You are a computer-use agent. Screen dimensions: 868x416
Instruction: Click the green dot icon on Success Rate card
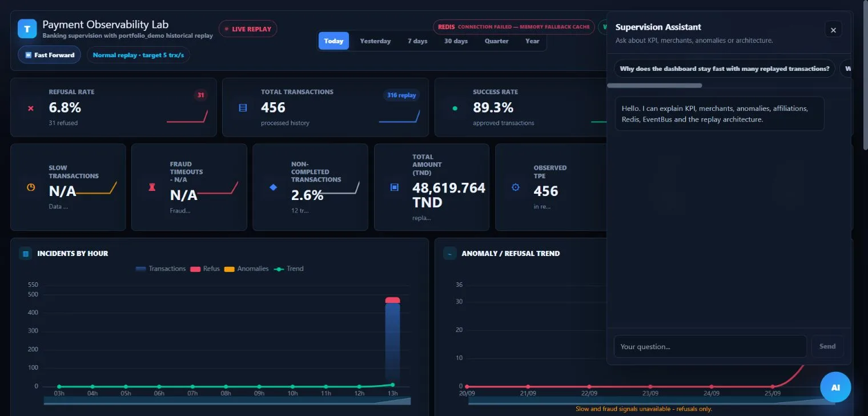[x=455, y=107]
